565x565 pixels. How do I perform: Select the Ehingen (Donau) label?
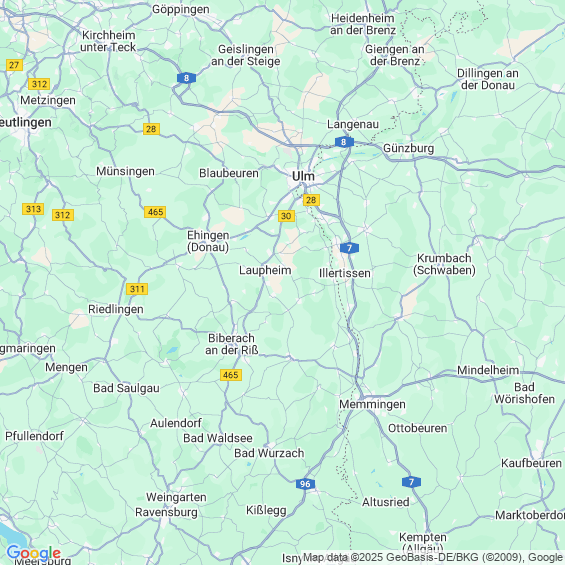tap(208, 241)
